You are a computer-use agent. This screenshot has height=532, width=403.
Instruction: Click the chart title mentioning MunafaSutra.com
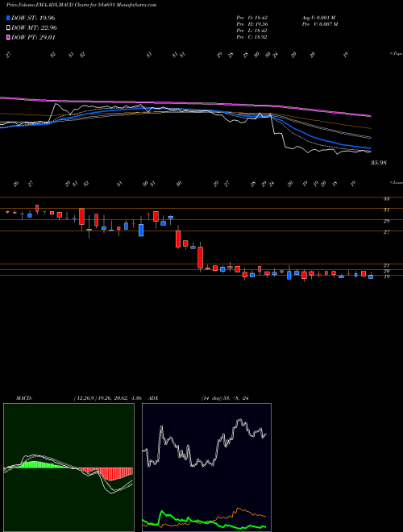[x=81, y=6]
